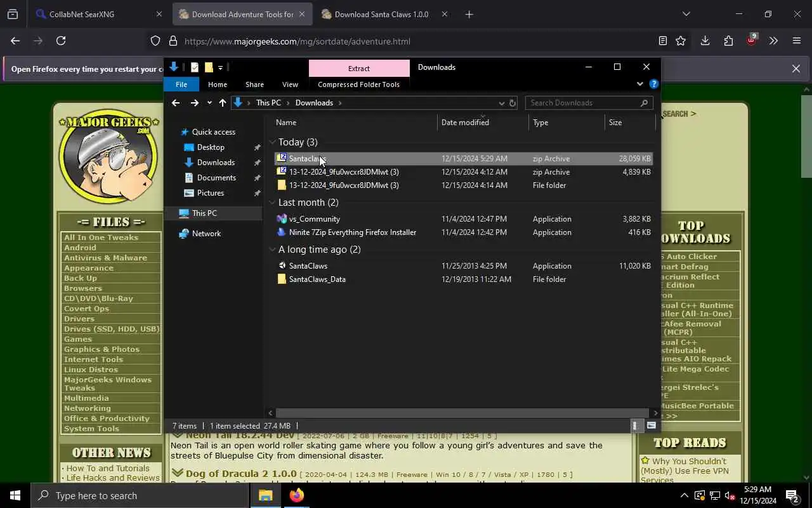The height and width of the screenshot is (508, 812).
Task: Select the Extract contextual tab
Action: tap(359, 69)
